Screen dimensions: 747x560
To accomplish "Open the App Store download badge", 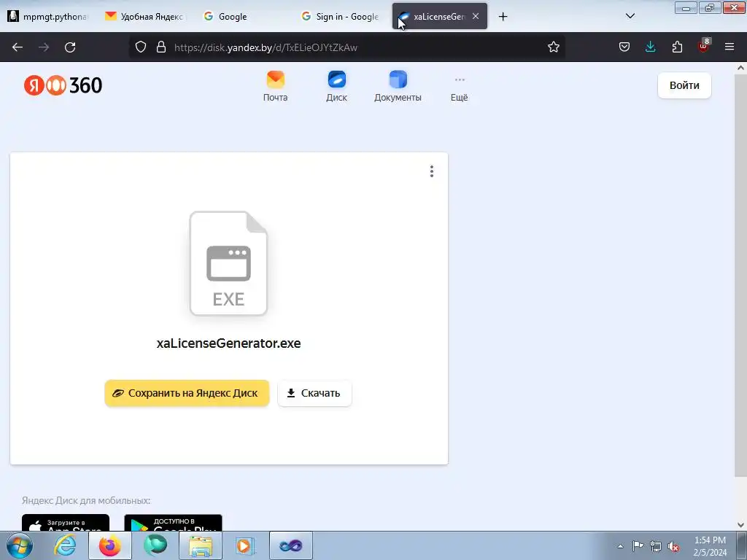I will coord(66,523).
